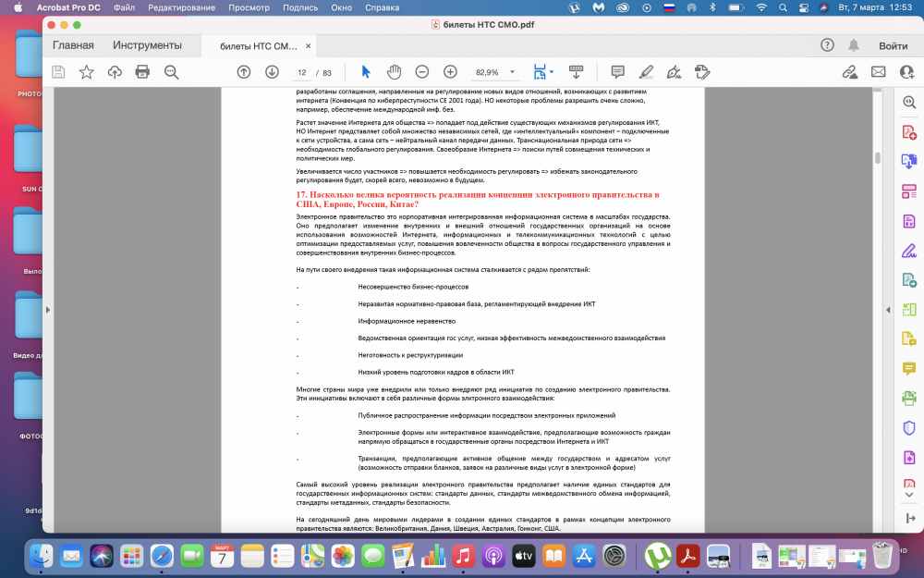Add file to starred favorites

(x=87, y=72)
